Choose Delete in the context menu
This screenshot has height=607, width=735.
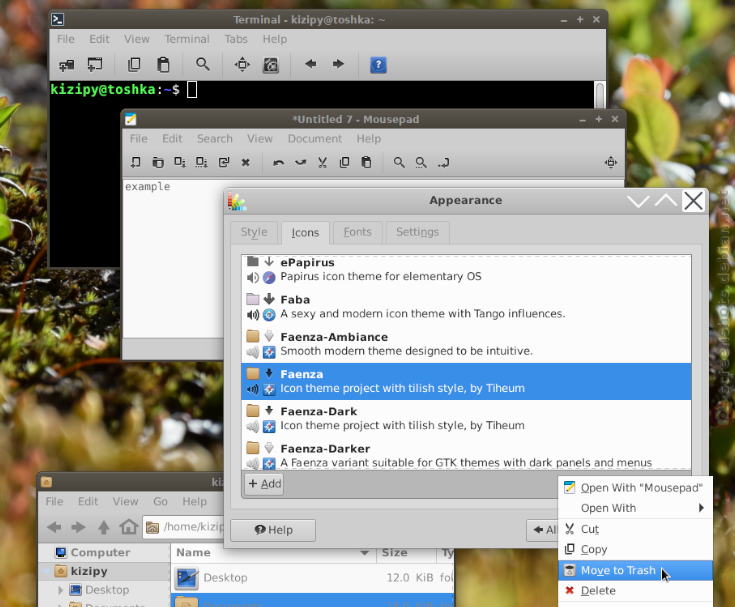(635, 591)
